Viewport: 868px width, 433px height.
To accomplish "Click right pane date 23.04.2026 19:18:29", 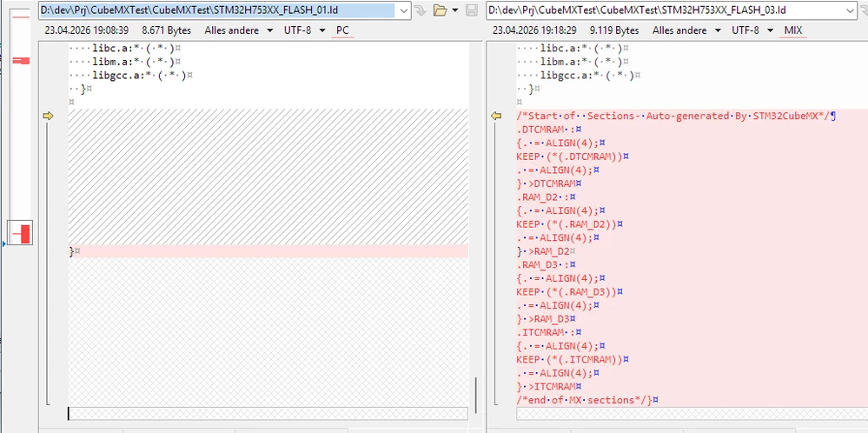I will click(534, 30).
